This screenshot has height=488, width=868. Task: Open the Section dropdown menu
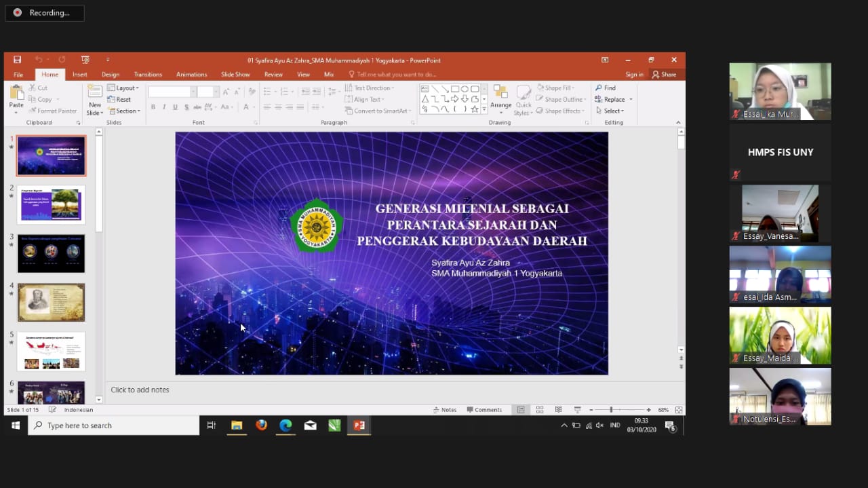pos(127,111)
